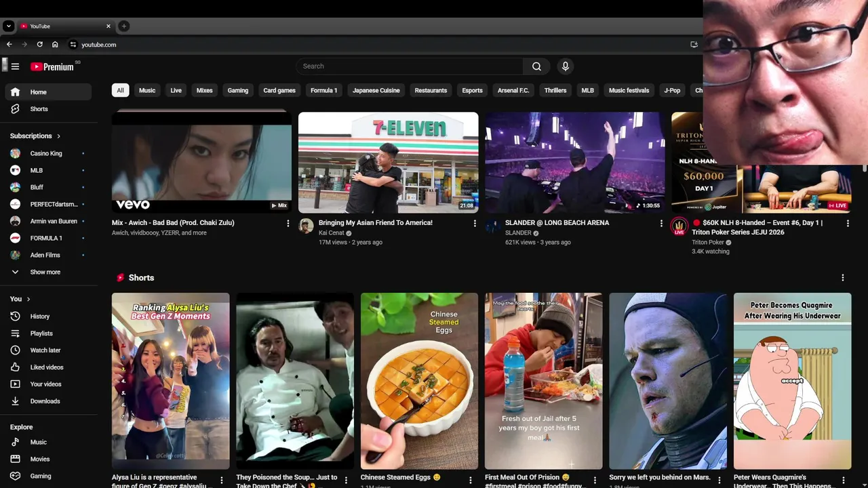Expand Show more subscriptions

(47, 272)
